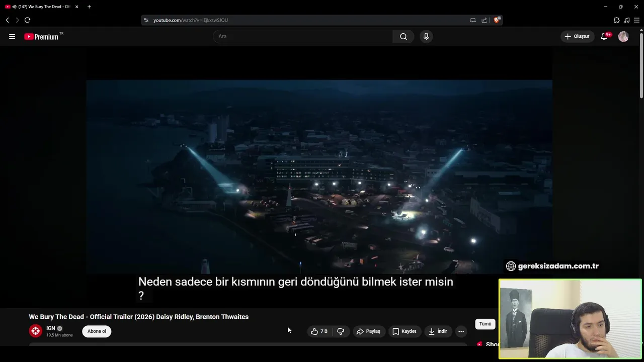Image resolution: width=644 pixels, height=362 pixels.
Task: Start voice search with microphone icon
Action: [x=426, y=37]
